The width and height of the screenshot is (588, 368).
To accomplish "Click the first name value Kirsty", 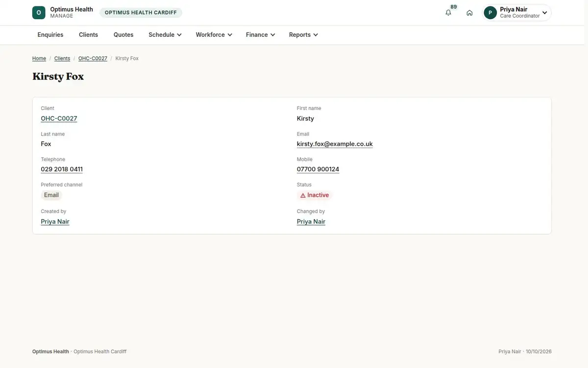I will click(x=305, y=118).
